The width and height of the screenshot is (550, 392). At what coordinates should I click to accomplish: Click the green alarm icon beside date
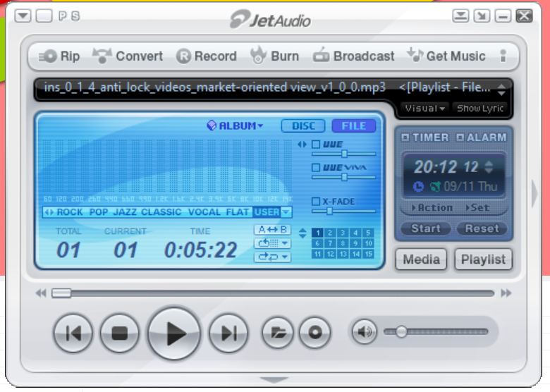[435, 187]
